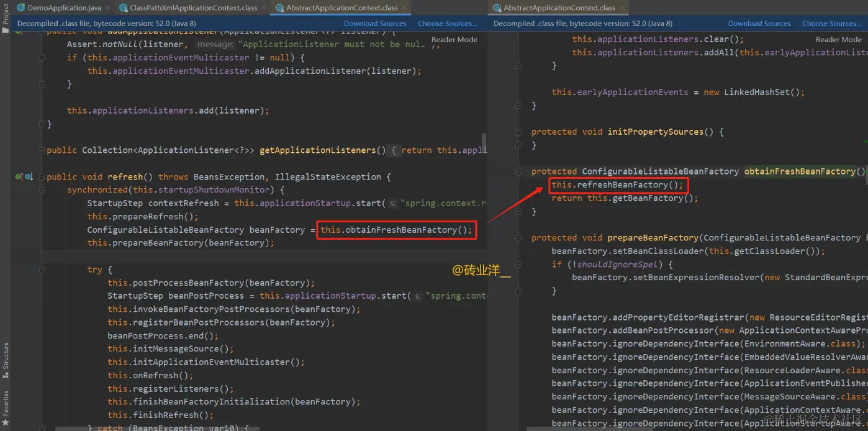868x431 pixels.
Task: Close the DemoApplication.java tab
Action: pyautogui.click(x=107, y=8)
